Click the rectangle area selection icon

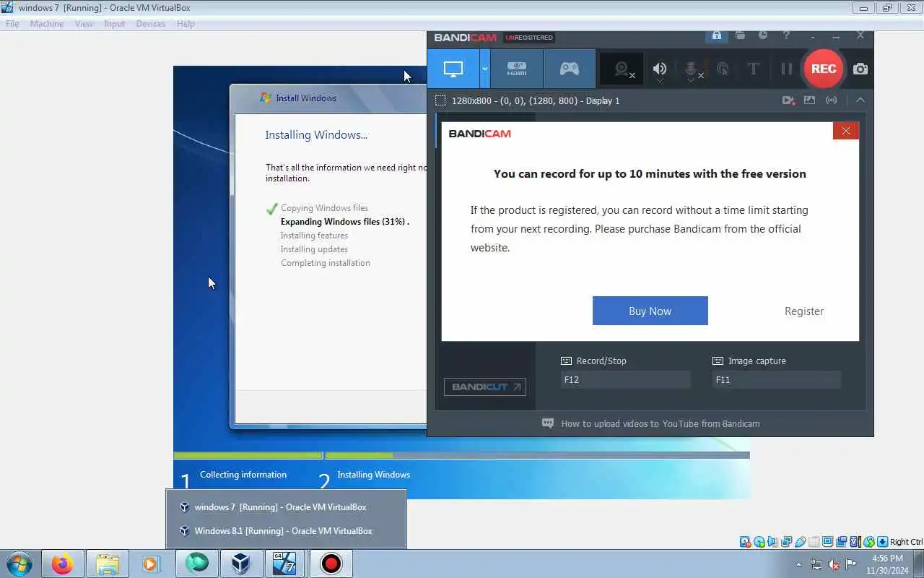click(x=440, y=100)
